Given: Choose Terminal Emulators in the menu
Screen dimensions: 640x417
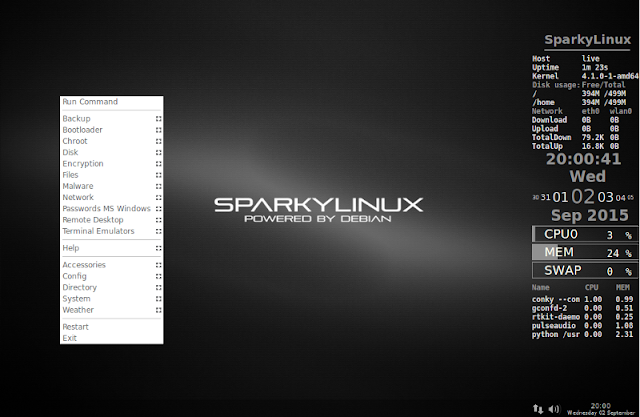Looking at the screenshot, I should coord(111,231).
